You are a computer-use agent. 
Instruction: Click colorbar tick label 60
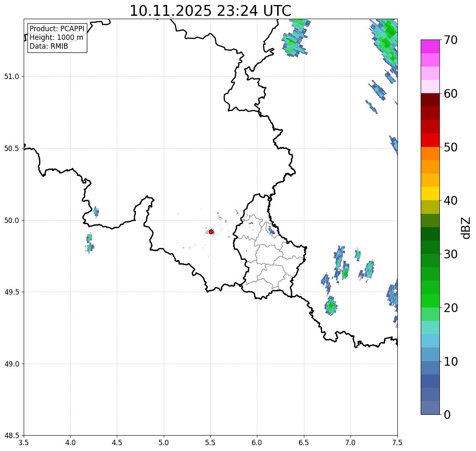(451, 94)
